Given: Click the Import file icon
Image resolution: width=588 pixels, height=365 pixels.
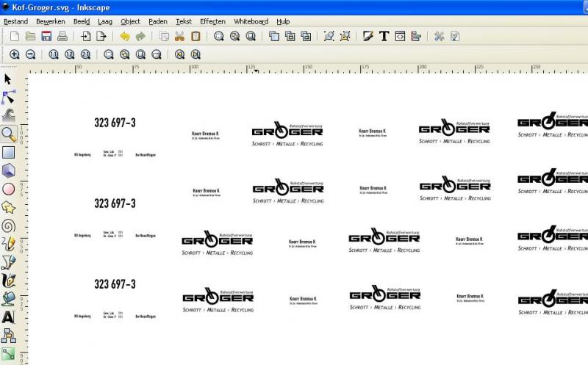Looking at the screenshot, I should pyautogui.click(x=86, y=36).
